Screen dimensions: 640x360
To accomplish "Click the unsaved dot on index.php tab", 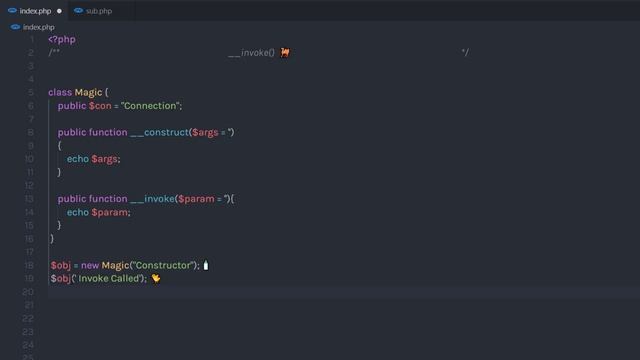I will tap(60, 11).
